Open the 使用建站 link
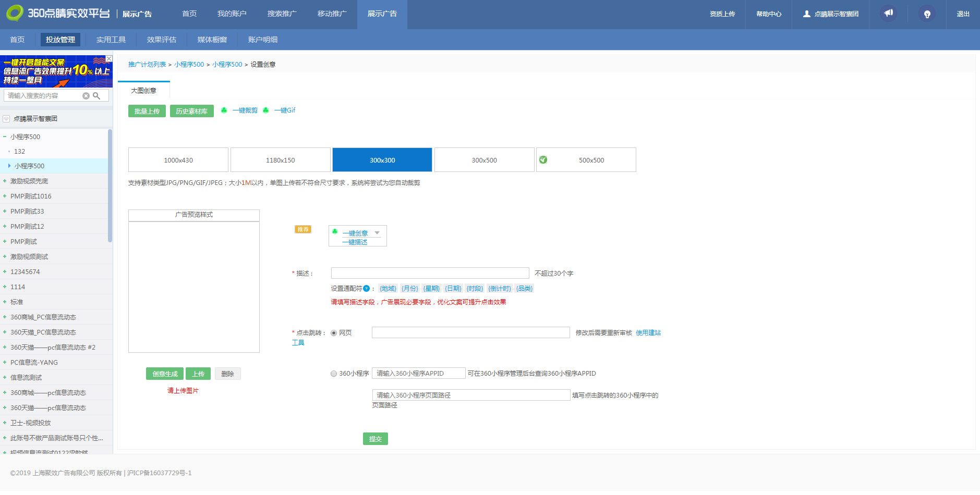980x495 pixels. [x=648, y=332]
